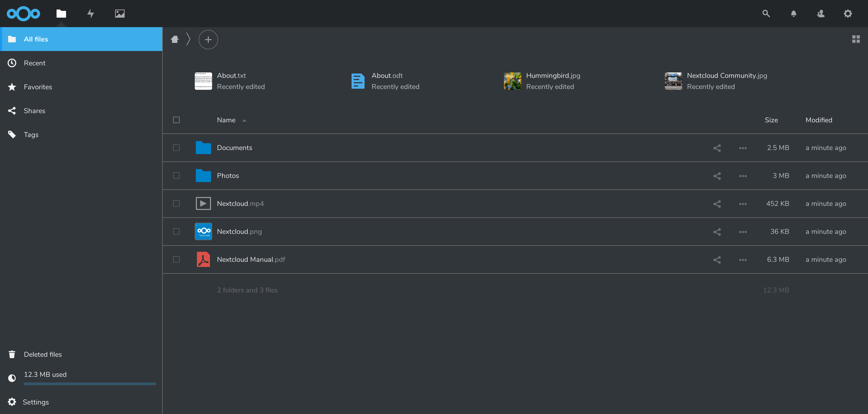This screenshot has width=868, height=414.
Task: Open the notifications bell
Action: [793, 14]
